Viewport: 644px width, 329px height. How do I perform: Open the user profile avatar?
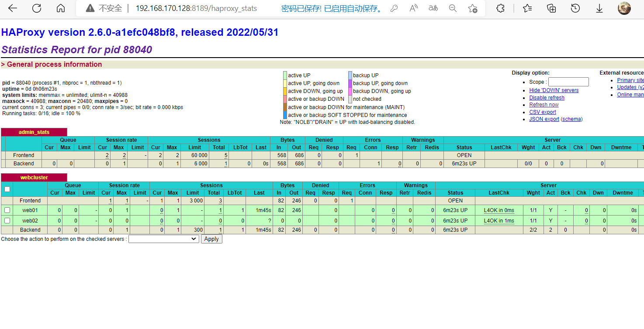(x=624, y=8)
